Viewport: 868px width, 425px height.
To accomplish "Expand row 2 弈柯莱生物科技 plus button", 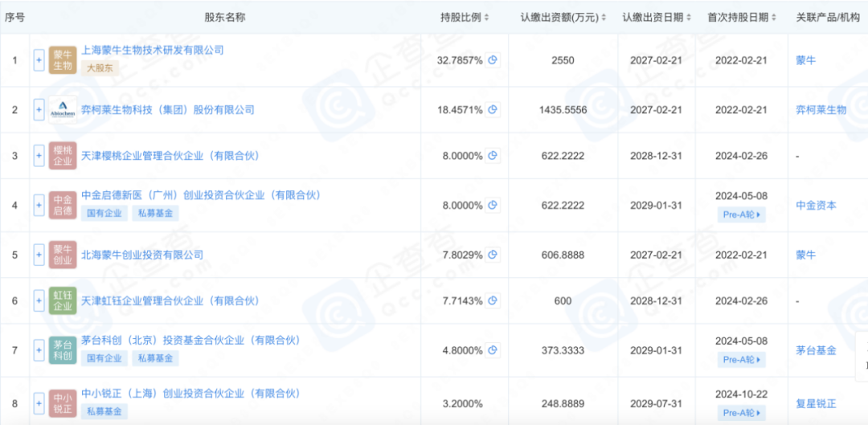I will [39, 109].
